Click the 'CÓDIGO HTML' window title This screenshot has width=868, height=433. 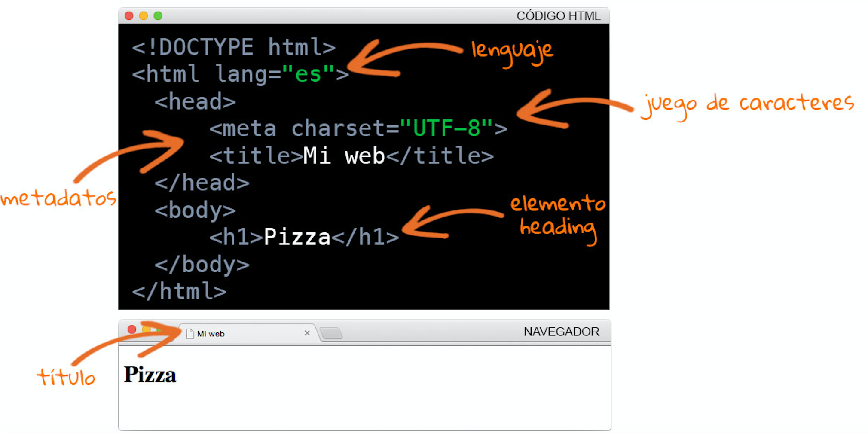point(558,16)
